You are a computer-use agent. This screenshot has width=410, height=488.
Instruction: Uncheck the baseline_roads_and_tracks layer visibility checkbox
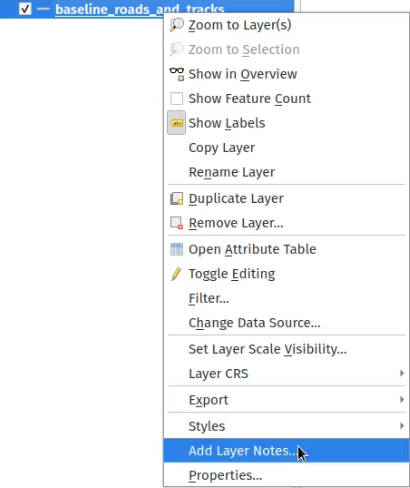(25, 9)
